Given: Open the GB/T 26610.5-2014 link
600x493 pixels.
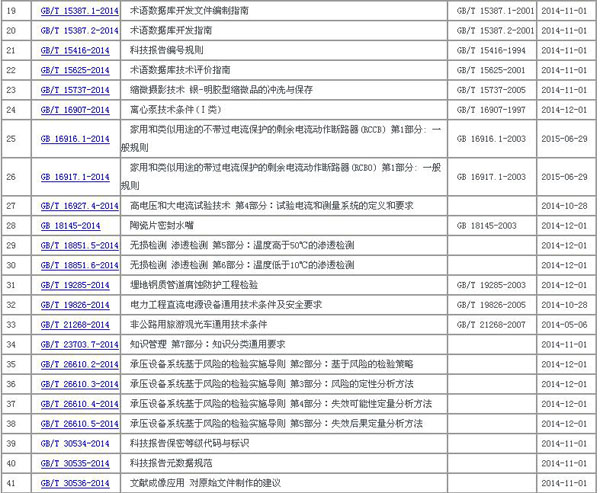Looking at the screenshot, I should tap(80, 424).
